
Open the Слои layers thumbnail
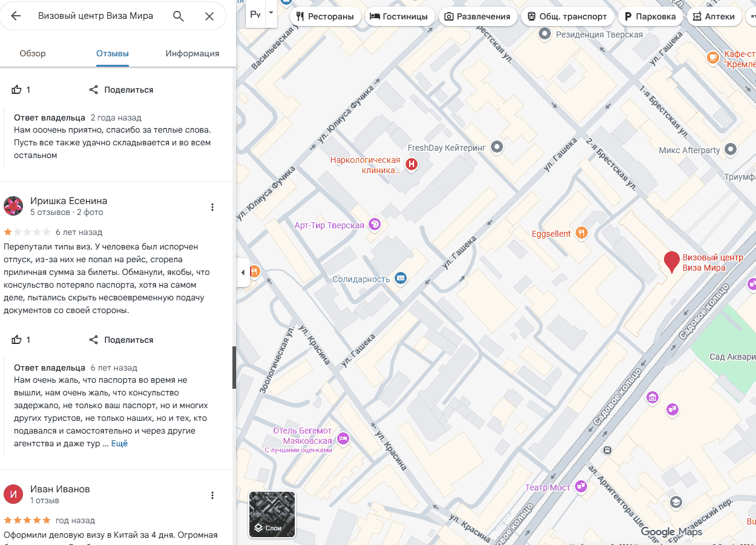272,514
